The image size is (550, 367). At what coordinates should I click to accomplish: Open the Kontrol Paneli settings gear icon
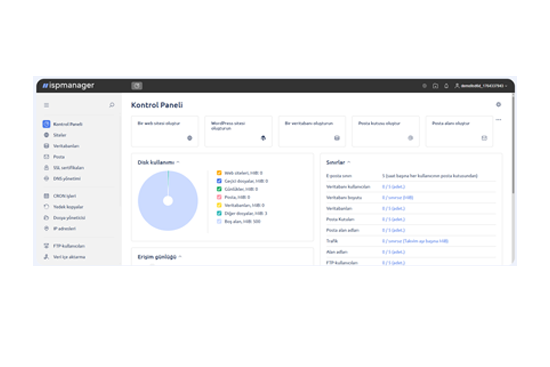498,105
